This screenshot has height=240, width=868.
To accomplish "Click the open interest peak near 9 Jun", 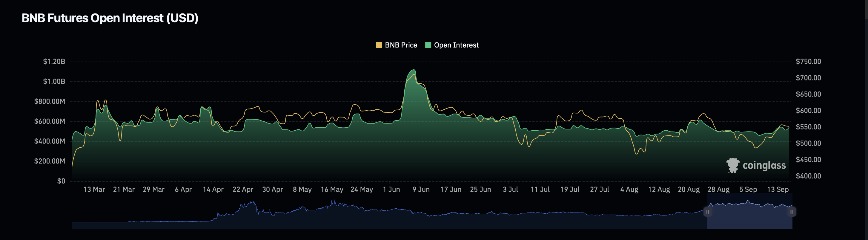I will 414,70.
